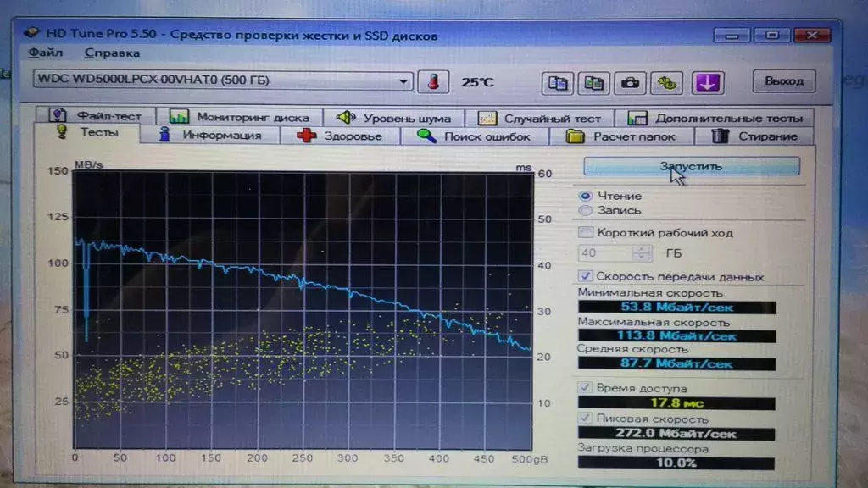Click the burst rate value 272.0 Мбайт/сек
The width and height of the screenshot is (868, 488).
[x=676, y=433]
